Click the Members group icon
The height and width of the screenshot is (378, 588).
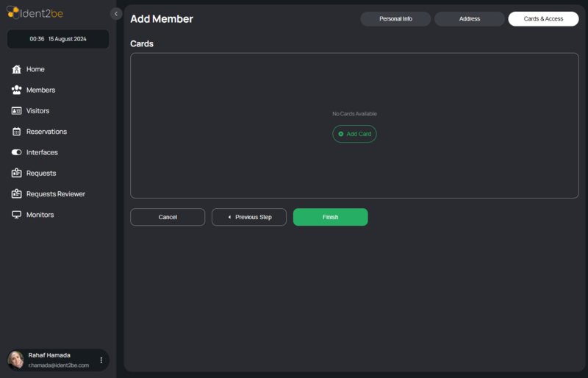16,90
